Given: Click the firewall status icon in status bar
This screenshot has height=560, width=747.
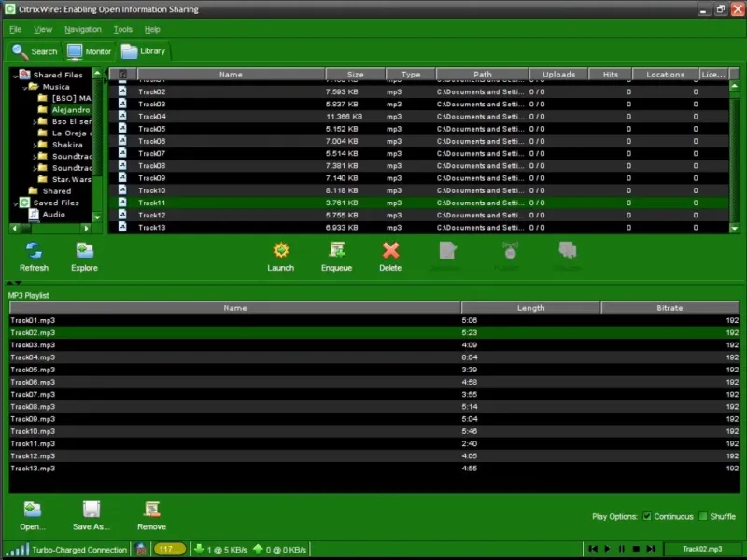Looking at the screenshot, I should [141, 549].
